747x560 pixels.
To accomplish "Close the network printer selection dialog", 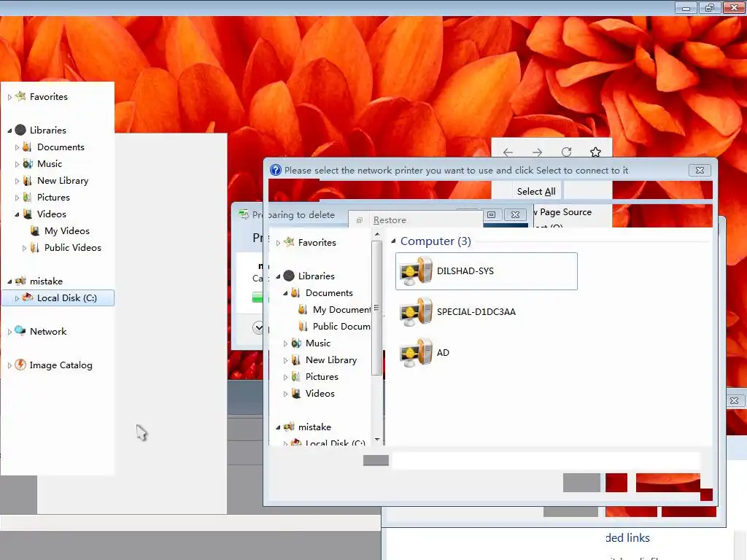I will coord(700,170).
